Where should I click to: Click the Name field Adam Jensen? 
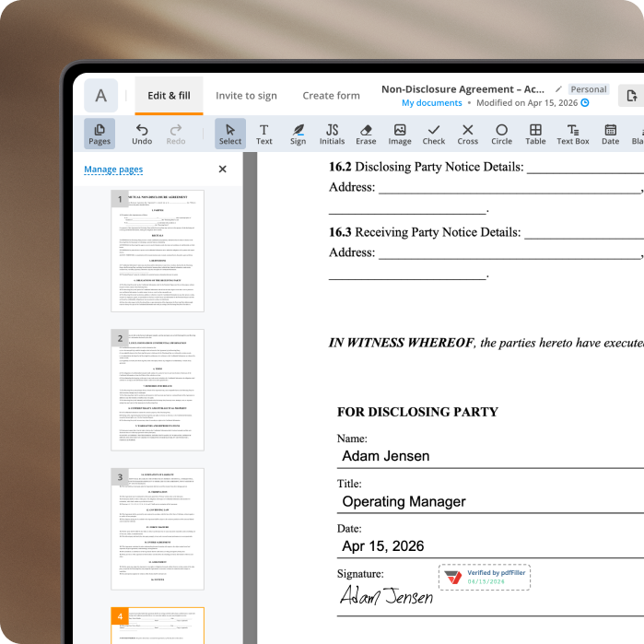pos(490,457)
